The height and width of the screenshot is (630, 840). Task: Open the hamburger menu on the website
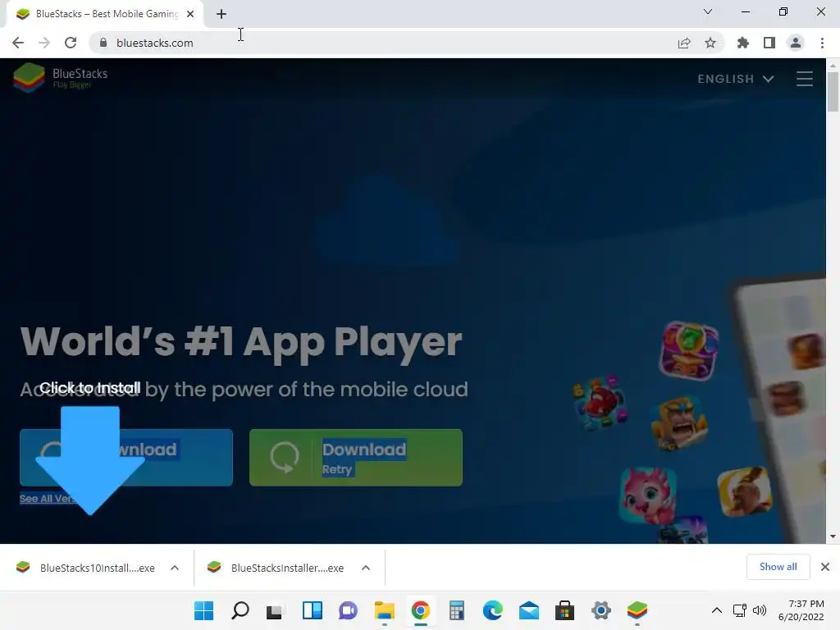pyautogui.click(x=805, y=79)
